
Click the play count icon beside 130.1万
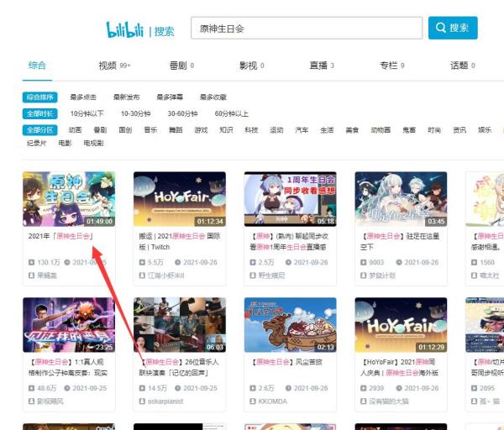32,262
